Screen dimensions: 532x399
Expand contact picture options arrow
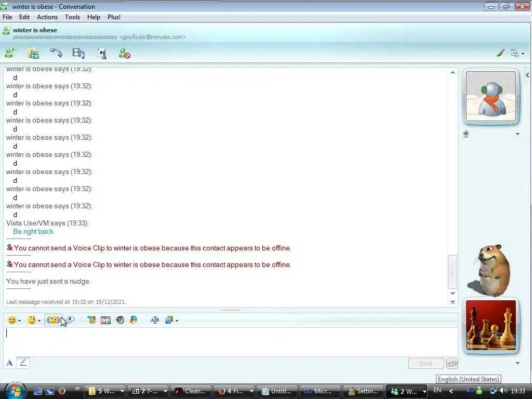click(x=518, y=134)
